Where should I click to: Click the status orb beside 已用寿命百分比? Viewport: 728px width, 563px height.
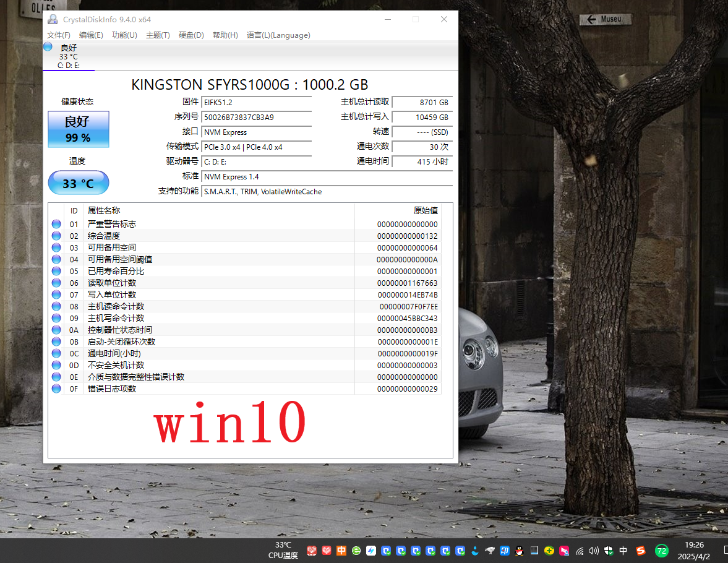[56, 271]
